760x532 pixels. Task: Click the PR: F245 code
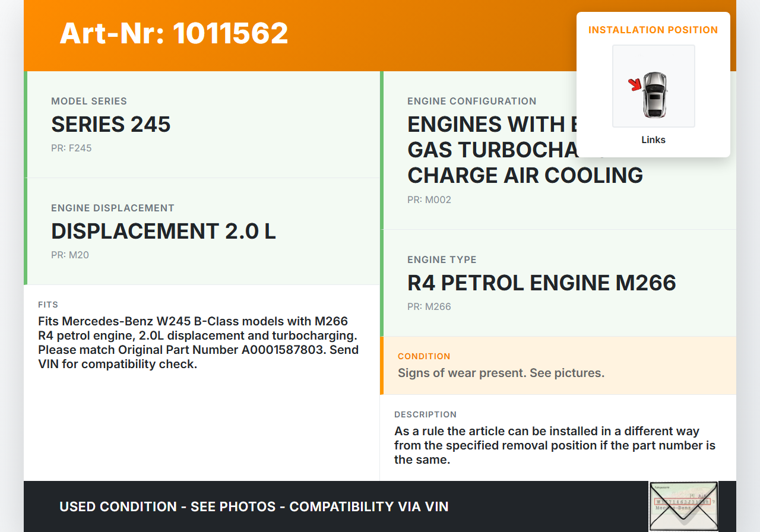pos(71,148)
